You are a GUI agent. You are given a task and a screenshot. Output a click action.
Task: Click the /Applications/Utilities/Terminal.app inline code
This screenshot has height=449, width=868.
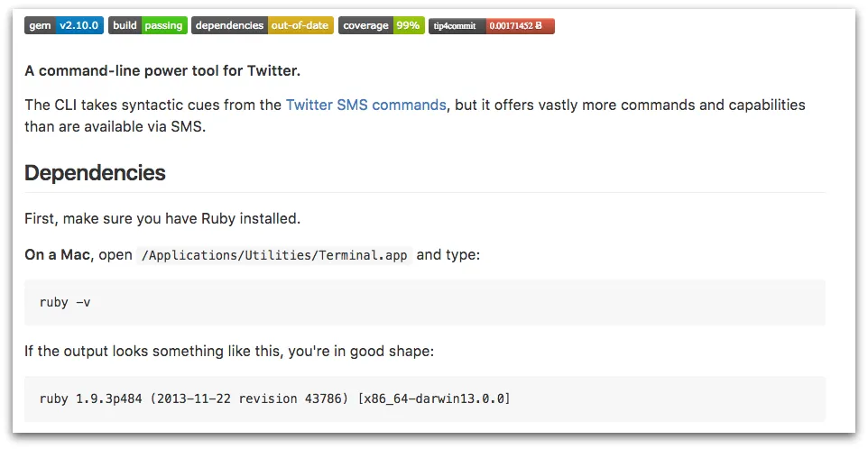click(x=274, y=255)
